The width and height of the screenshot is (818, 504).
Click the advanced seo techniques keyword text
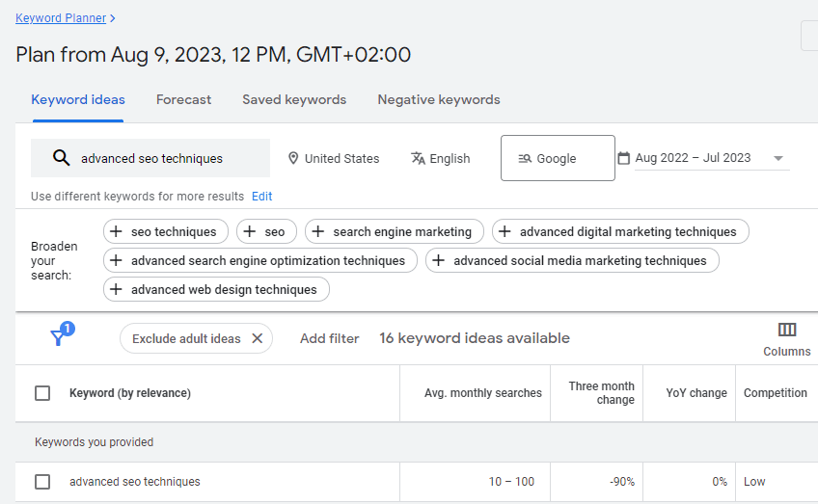pos(135,482)
